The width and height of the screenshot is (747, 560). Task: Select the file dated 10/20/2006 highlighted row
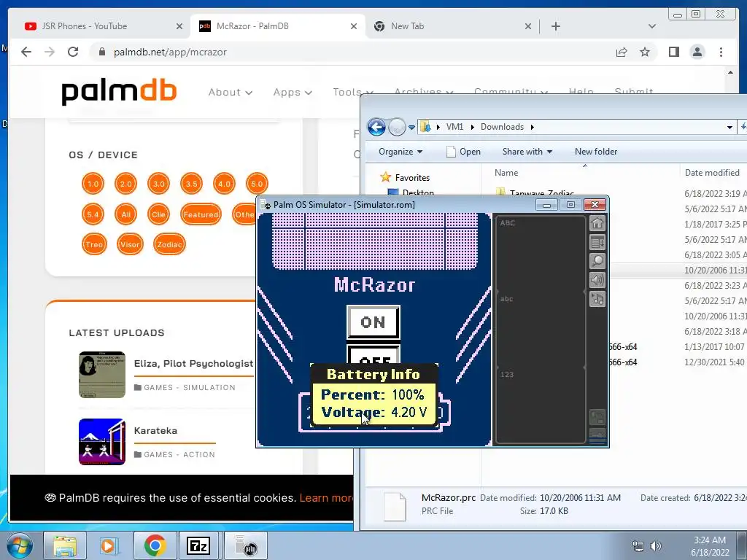[678, 270]
